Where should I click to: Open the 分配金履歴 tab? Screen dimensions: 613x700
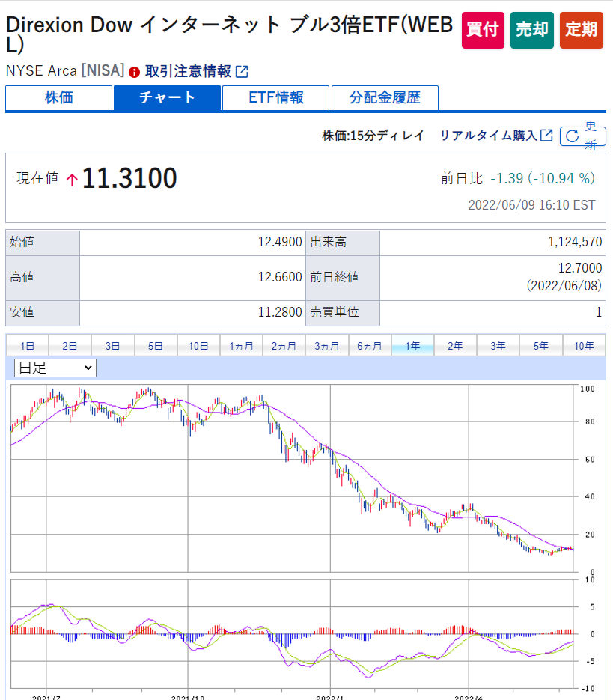(x=385, y=97)
